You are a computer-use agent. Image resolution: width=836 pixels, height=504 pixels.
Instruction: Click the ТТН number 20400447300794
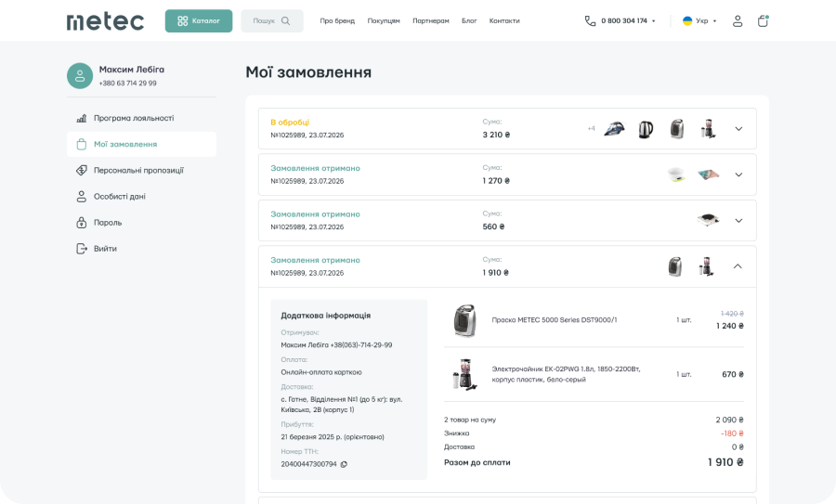[x=308, y=464]
